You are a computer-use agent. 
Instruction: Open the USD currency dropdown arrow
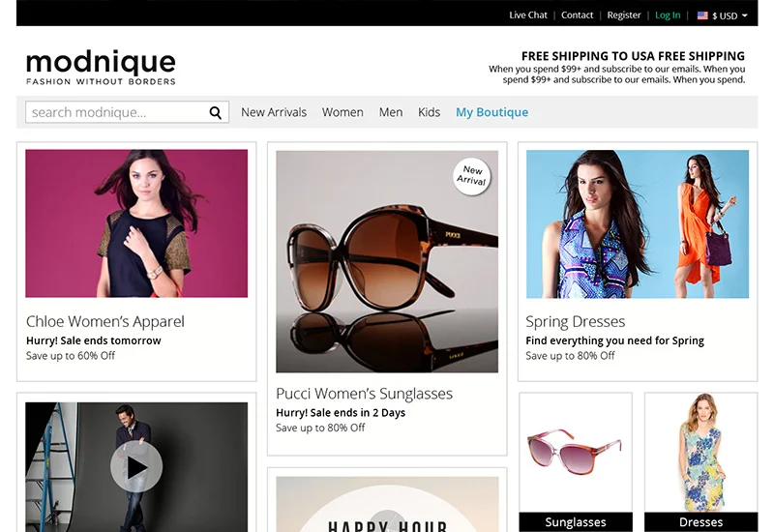[745, 15]
